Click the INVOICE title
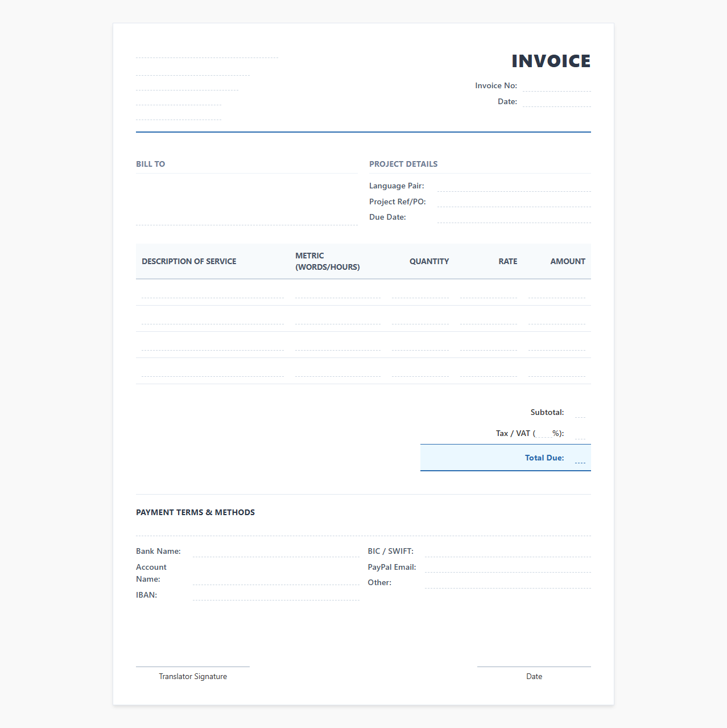This screenshot has height=728, width=727. click(x=551, y=61)
